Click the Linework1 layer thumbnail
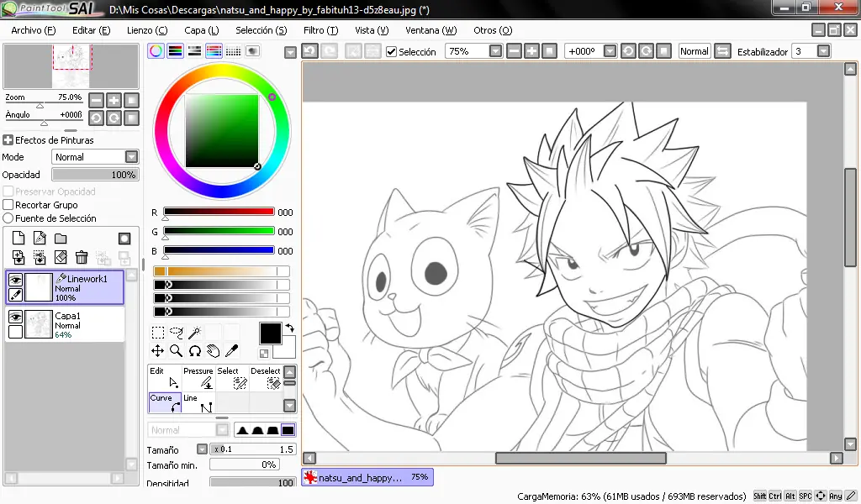This screenshot has width=861, height=504. [39, 287]
